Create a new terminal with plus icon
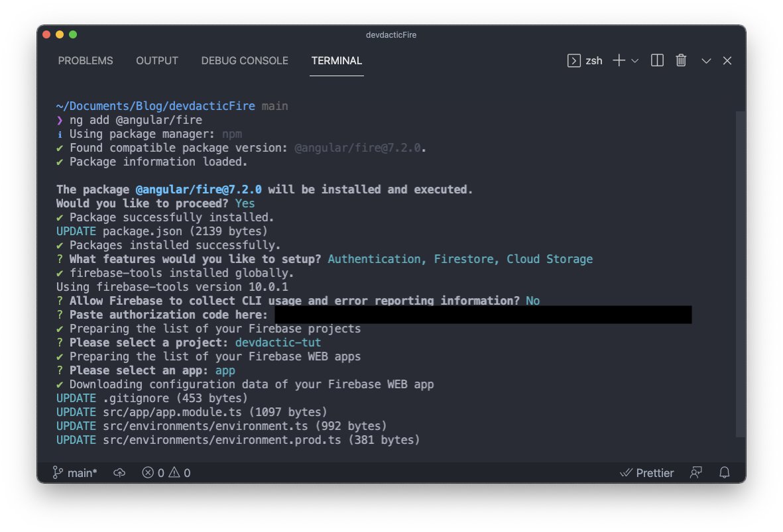783x532 pixels. tap(619, 60)
